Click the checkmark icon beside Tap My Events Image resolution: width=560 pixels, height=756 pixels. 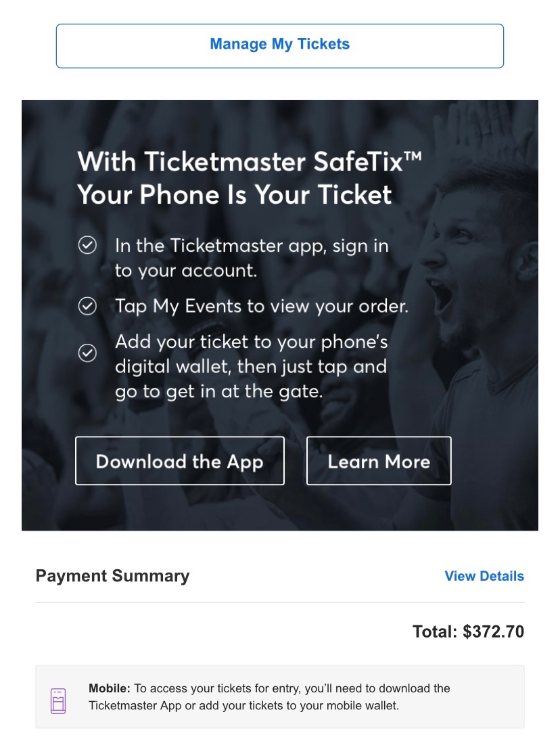pyautogui.click(x=87, y=307)
